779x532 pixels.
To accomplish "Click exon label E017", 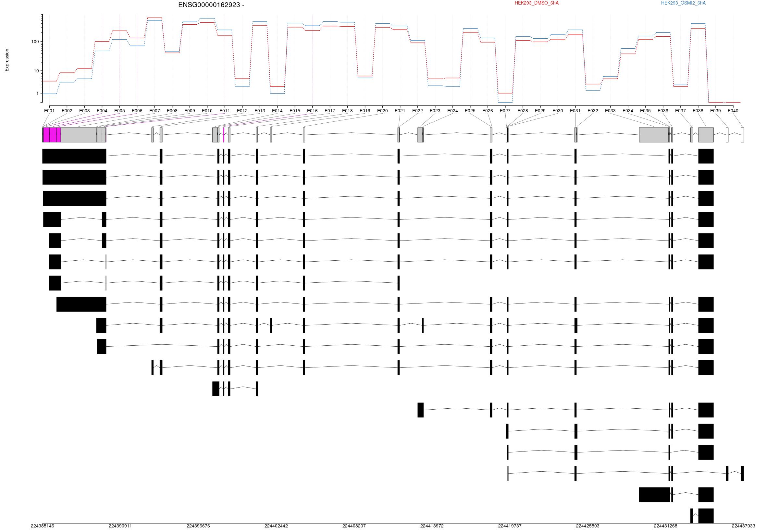I will click(330, 111).
